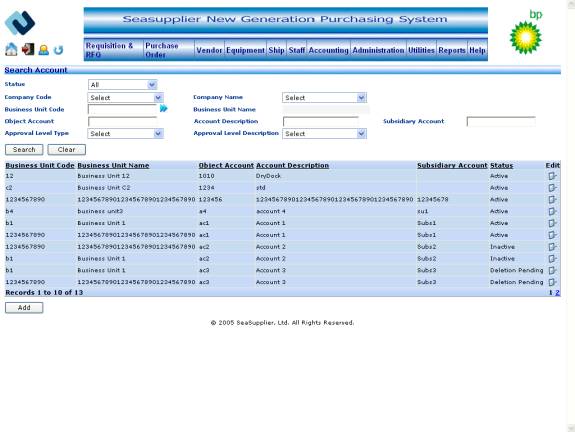Image resolution: width=575 pixels, height=432 pixels.
Task: Focus the Object Account input field
Action: pos(122,121)
